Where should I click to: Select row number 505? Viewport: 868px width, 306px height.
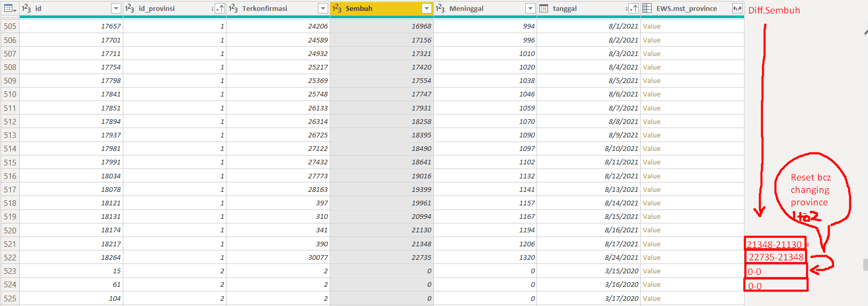point(10,26)
